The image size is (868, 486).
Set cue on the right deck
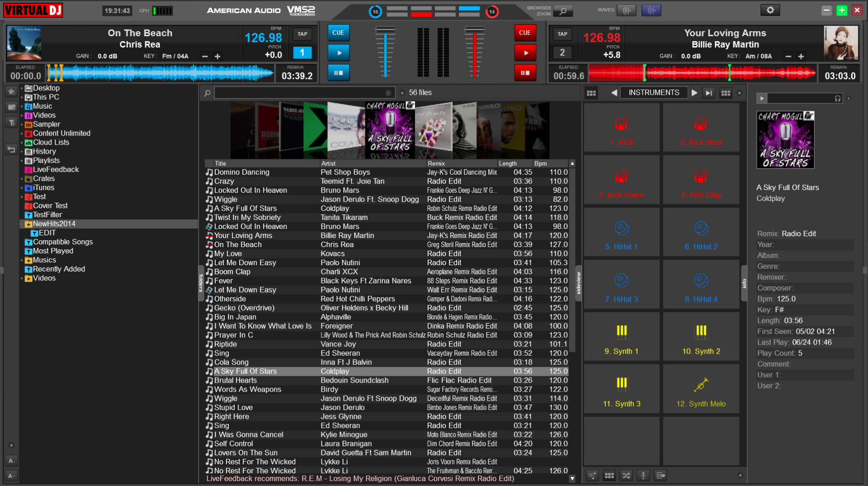[525, 33]
